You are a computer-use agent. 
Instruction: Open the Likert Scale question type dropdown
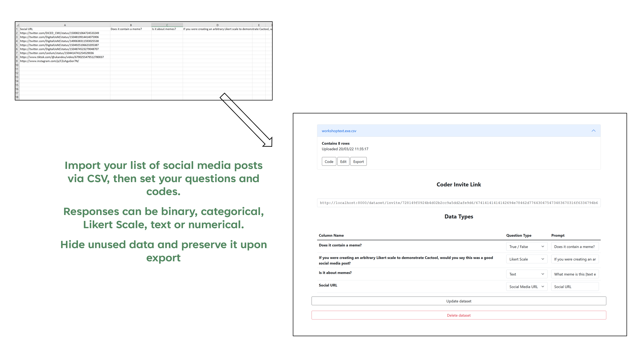tap(526, 259)
